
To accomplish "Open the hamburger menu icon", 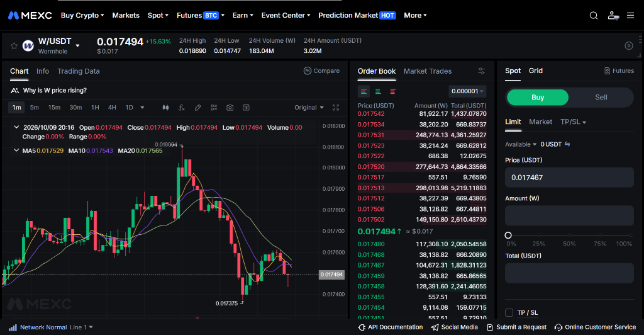I will 630,15.
